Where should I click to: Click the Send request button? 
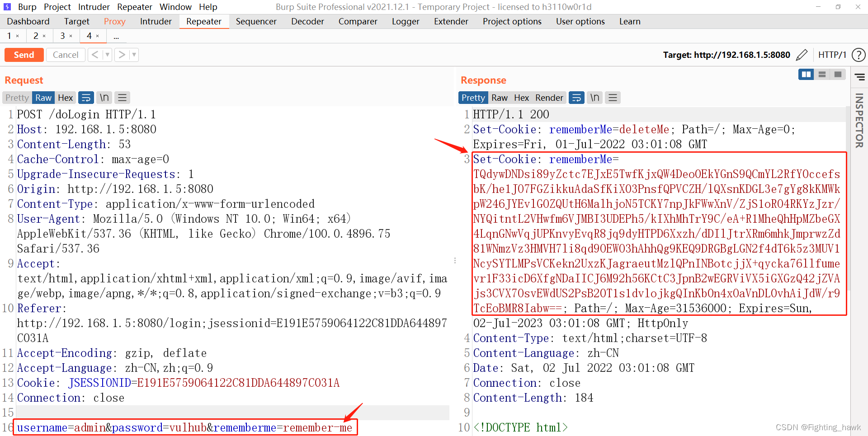[24, 55]
